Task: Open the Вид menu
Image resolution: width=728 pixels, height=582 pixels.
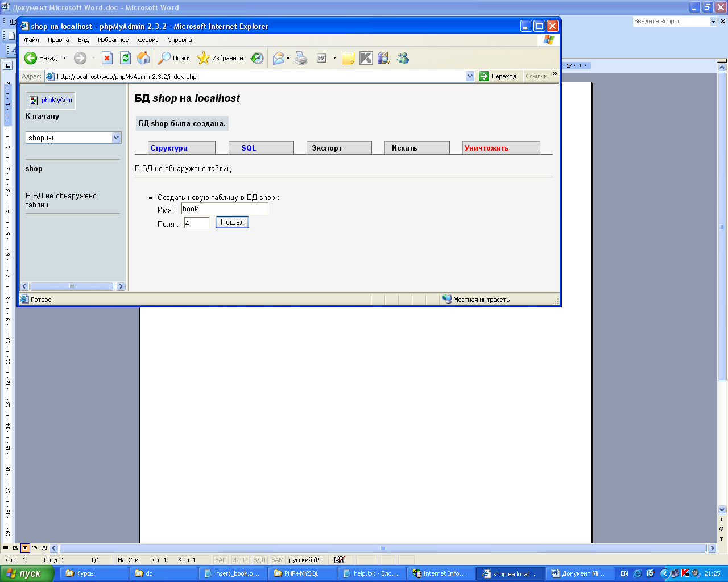Action: (84, 40)
